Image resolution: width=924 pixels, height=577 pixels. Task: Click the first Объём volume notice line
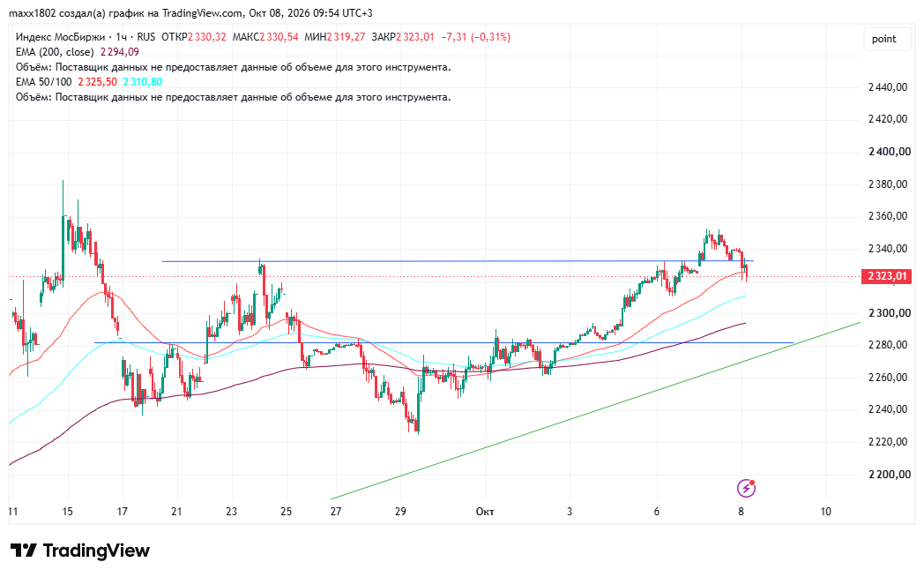coord(234,67)
